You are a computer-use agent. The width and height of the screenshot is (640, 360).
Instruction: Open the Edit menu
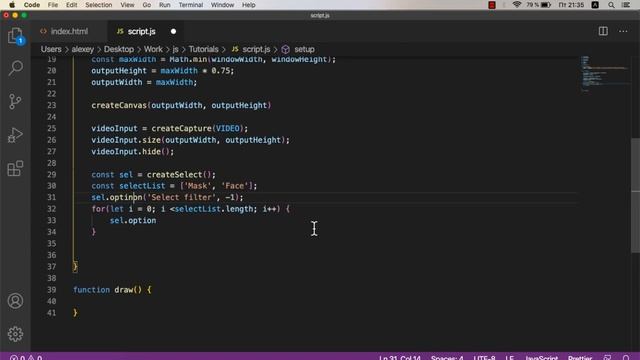pyautogui.click(x=71, y=5)
